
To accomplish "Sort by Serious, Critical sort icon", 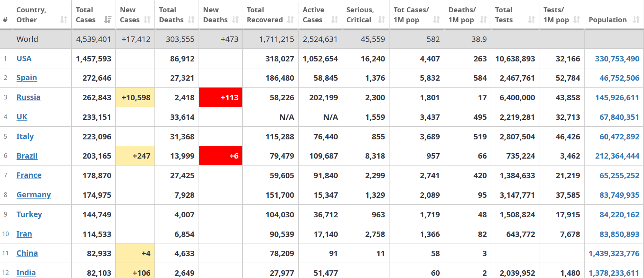I will (x=381, y=20).
